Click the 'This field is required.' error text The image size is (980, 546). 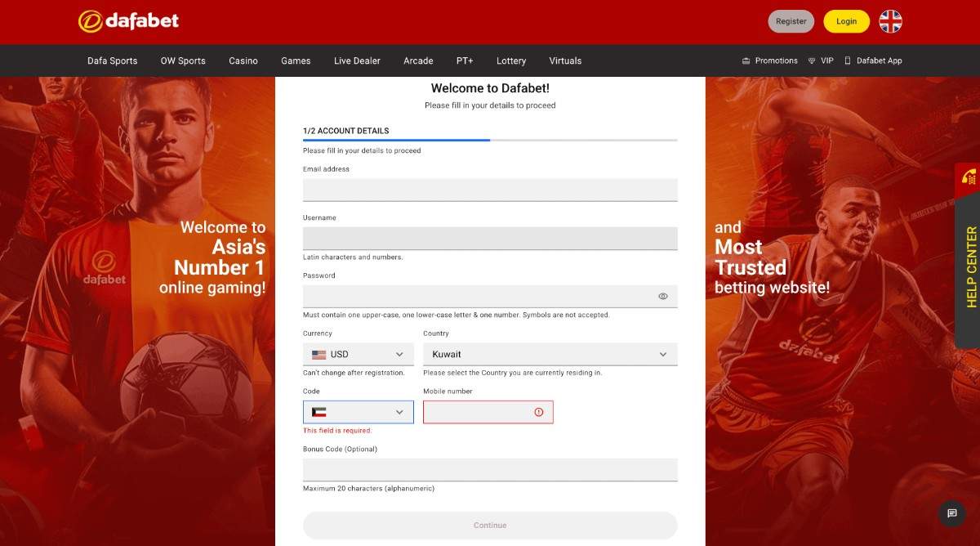tap(337, 431)
